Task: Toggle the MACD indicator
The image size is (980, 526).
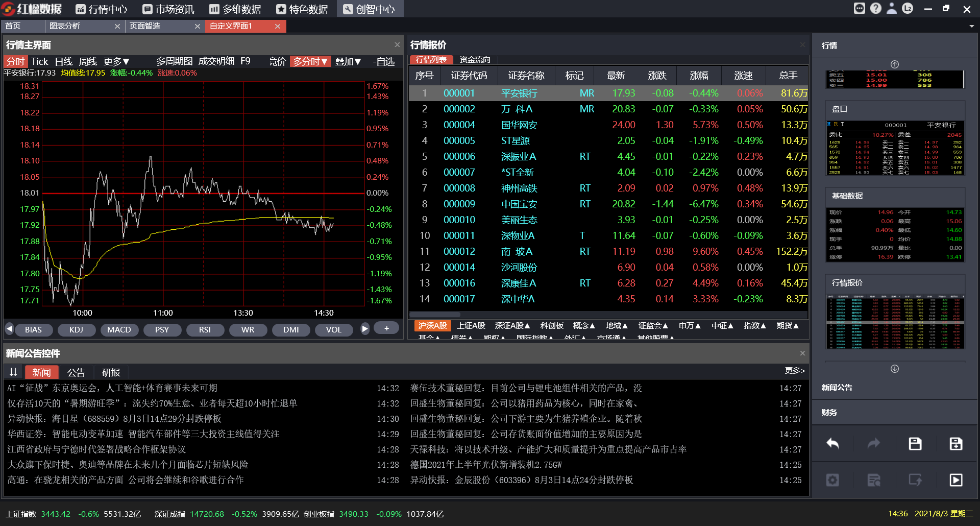Action: pos(119,329)
